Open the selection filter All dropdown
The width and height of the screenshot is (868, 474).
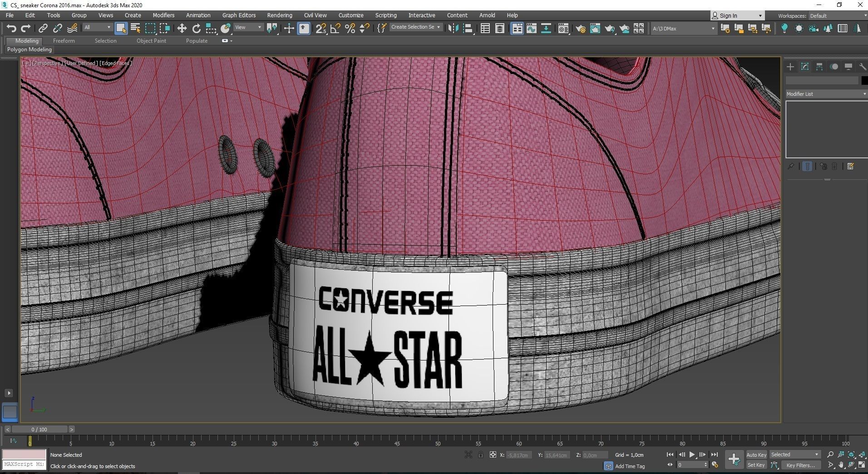pos(97,28)
